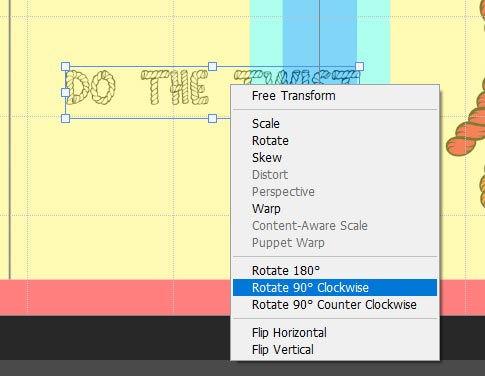
Task: Click the top-left transform corner handle
Action: 66,66
